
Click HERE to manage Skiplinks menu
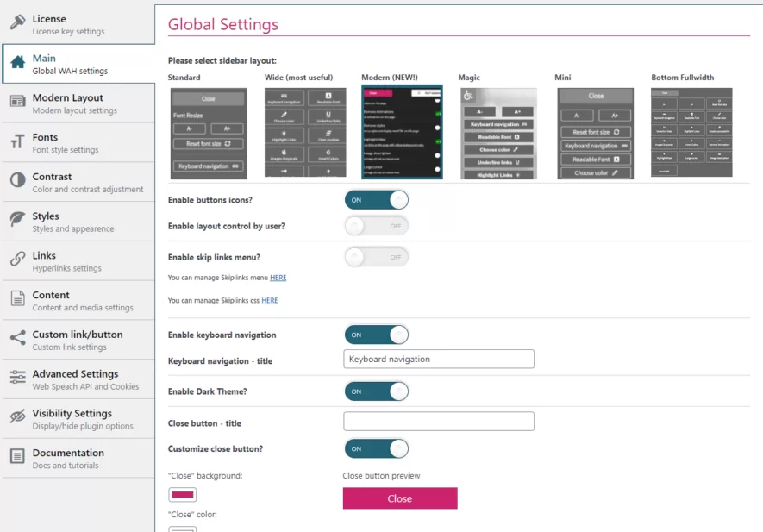coord(278,278)
